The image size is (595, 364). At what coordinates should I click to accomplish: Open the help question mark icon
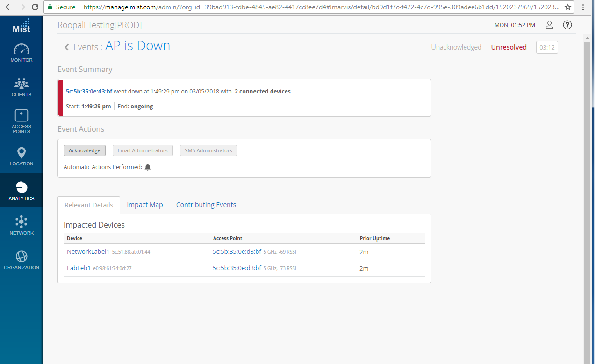[567, 25]
